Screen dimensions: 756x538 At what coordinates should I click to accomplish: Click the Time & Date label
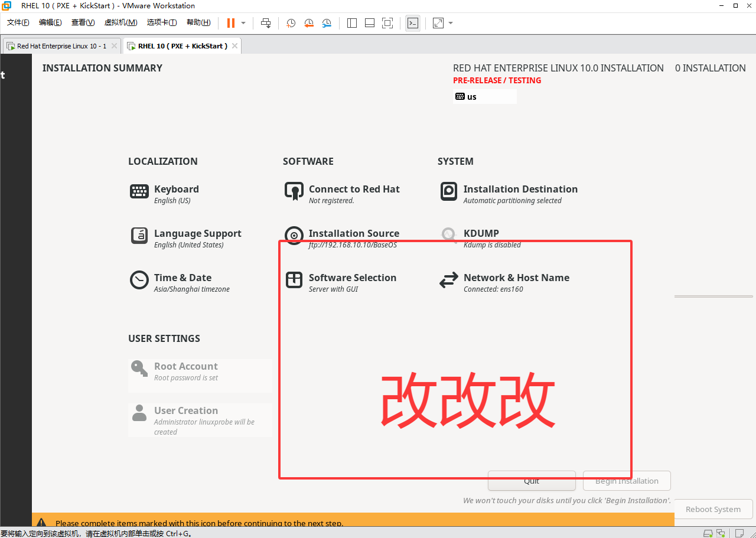[183, 278]
